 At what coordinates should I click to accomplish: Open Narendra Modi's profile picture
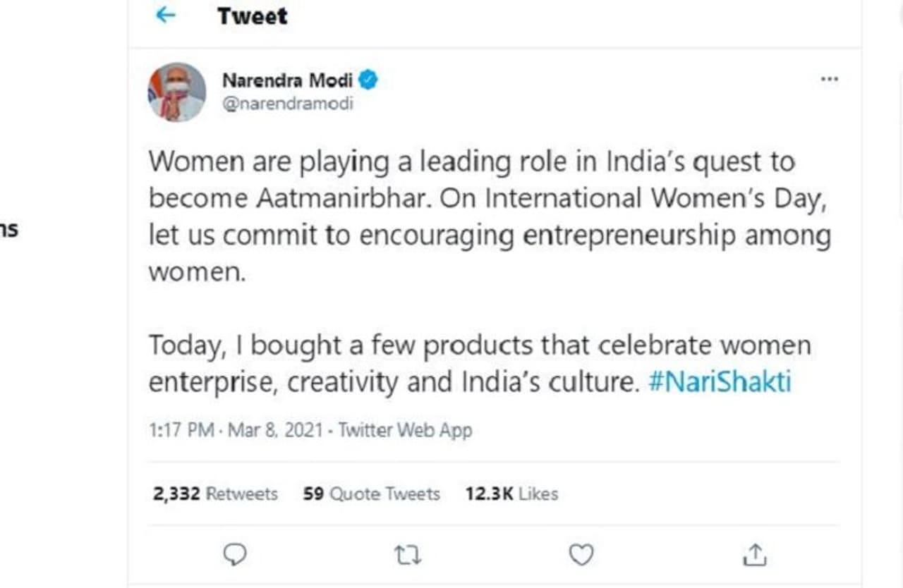point(177,92)
